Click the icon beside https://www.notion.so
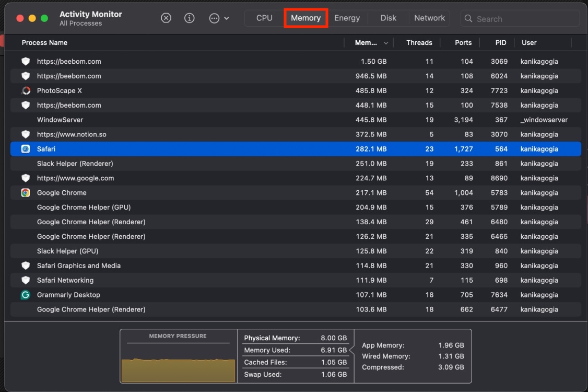 [26, 134]
